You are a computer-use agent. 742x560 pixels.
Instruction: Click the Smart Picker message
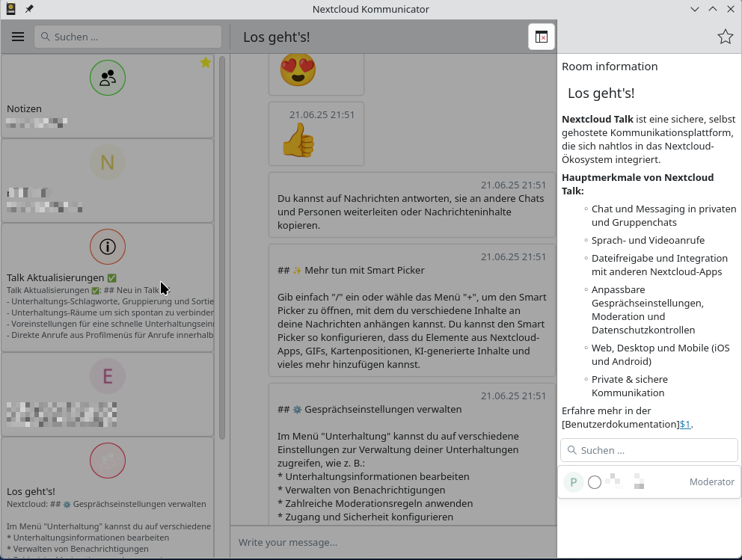(x=411, y=310)
